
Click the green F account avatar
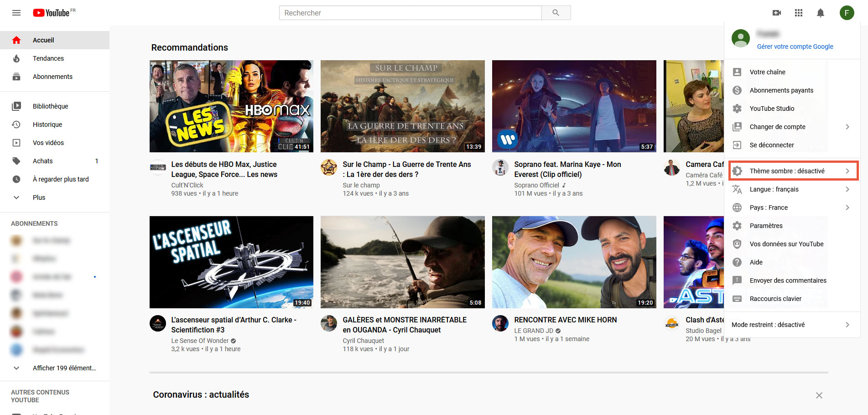pos(847,13)
